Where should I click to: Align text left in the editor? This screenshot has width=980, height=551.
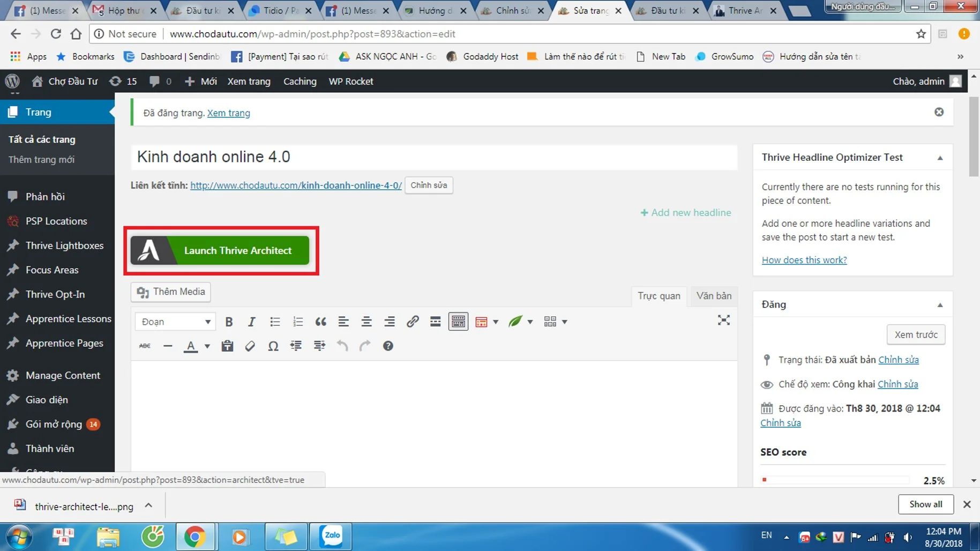[x=343, y=322]
